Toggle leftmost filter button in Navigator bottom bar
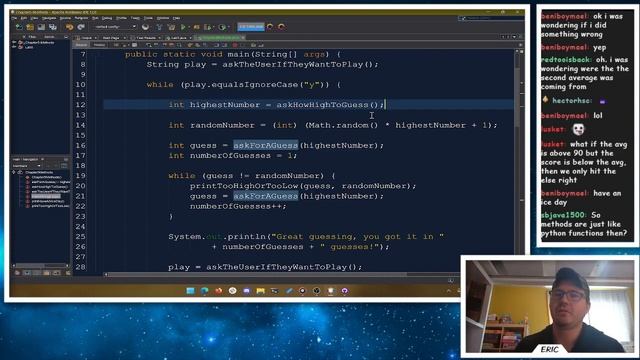Image resolution: width=640 pixels, height=360 pixels. point(17,273)
